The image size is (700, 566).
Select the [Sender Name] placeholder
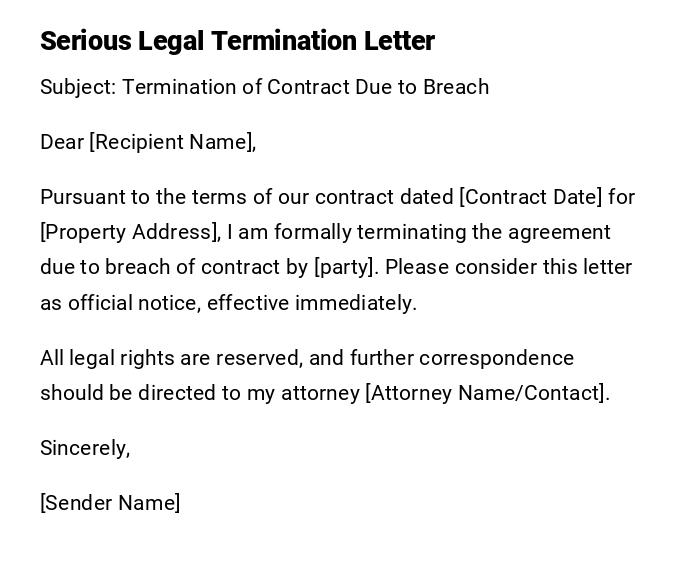coord(110,503)
